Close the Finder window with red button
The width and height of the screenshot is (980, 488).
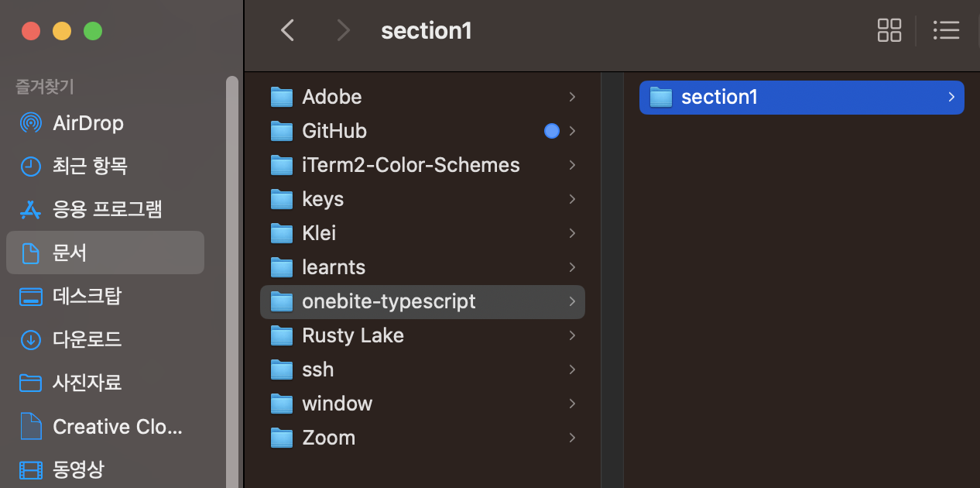(x=31, y=32)
